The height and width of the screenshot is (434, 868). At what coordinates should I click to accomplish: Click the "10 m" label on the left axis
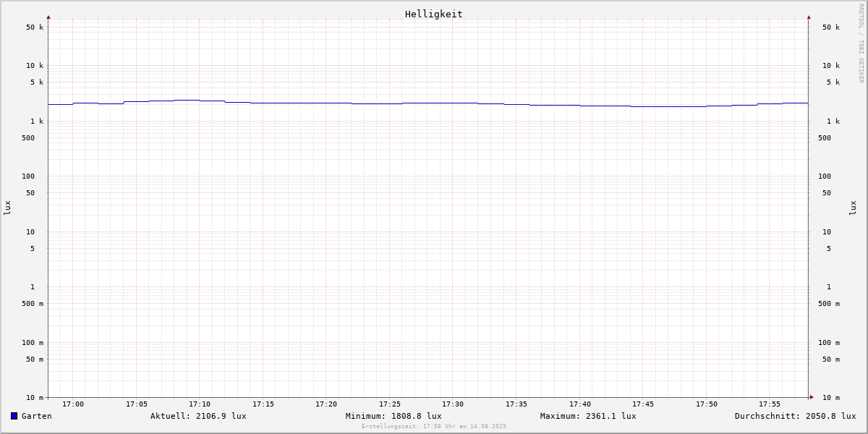(35, 398)
